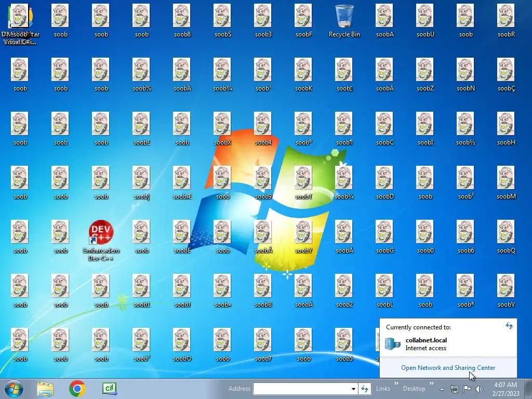Select the soob8 desktop file
The width and height of the screenshot is (532, 399).
(182, 21)
